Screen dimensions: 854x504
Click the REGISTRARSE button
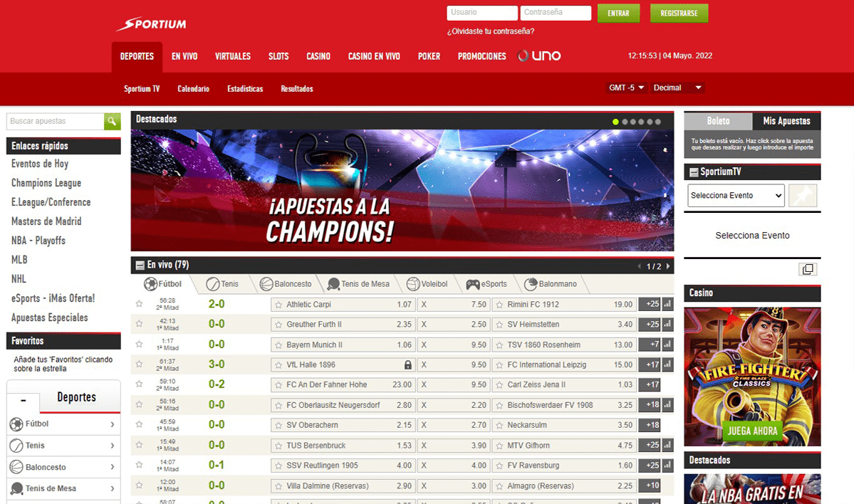click(x=679, y=13)
